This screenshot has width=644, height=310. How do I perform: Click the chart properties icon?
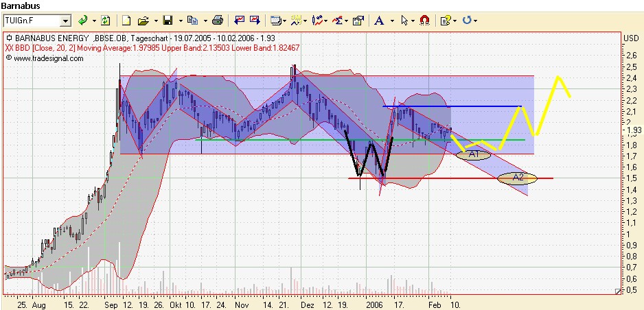coord(358,21)
